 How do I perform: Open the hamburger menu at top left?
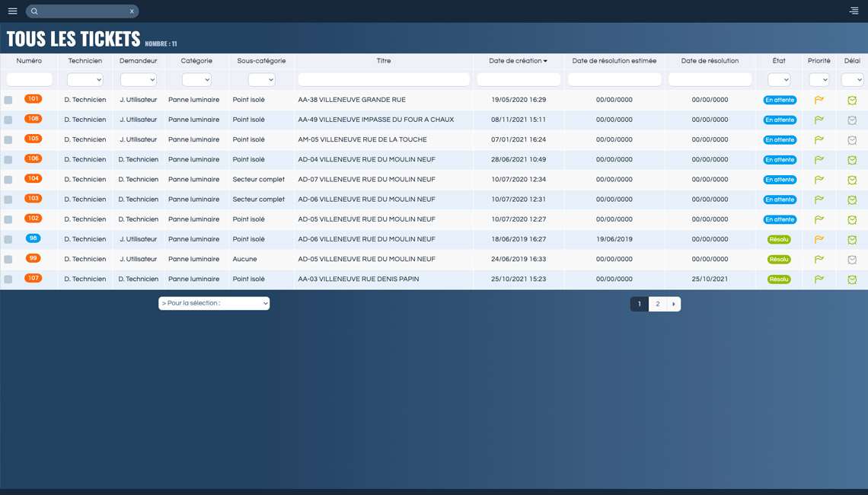pyautogui.click(x=12, y=11)
